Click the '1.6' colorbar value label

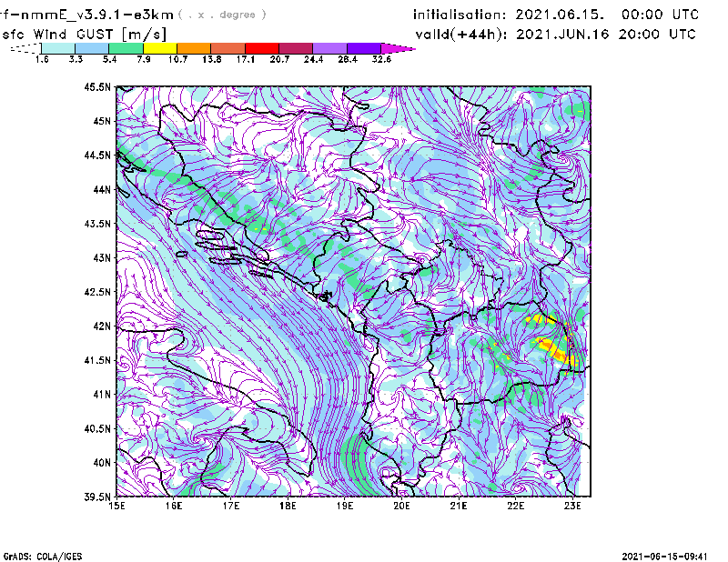(x=42, y=59)
